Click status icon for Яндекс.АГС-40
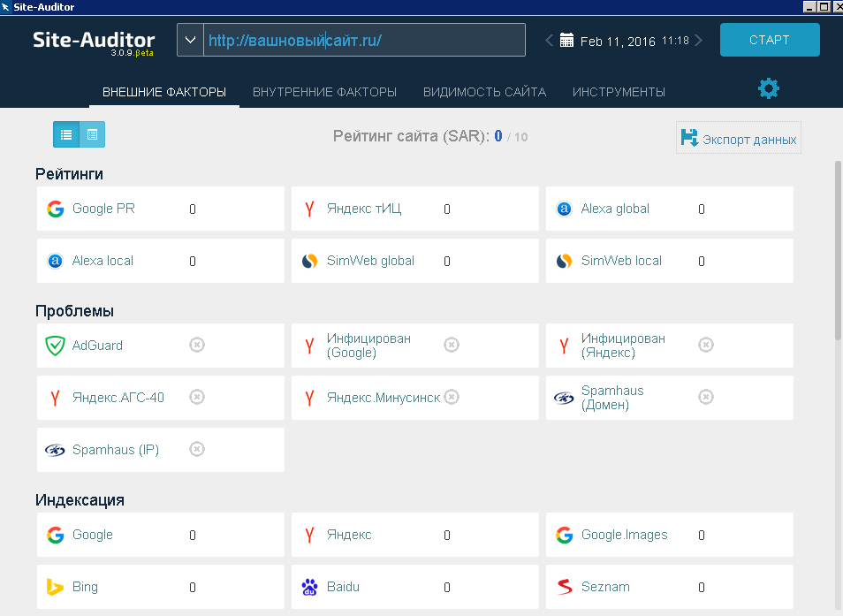Image resolution: width=843 pixels, height=616 pixels. point(197,397)
